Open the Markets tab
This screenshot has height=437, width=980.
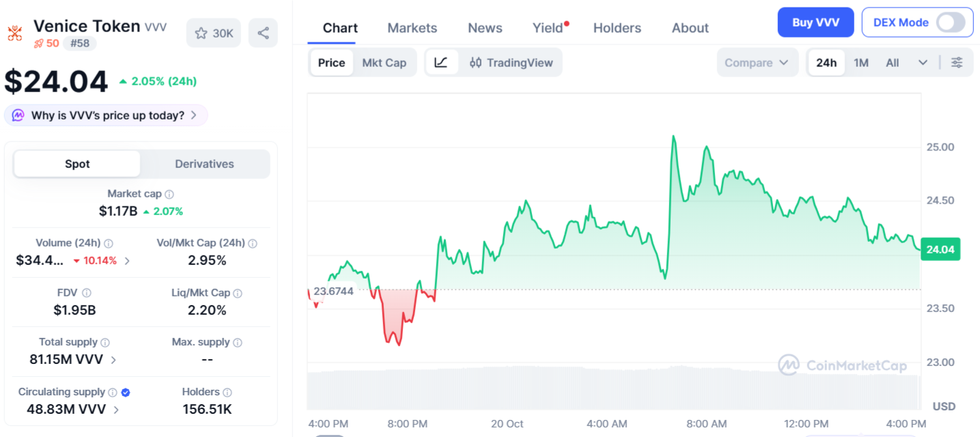[412, 28]
